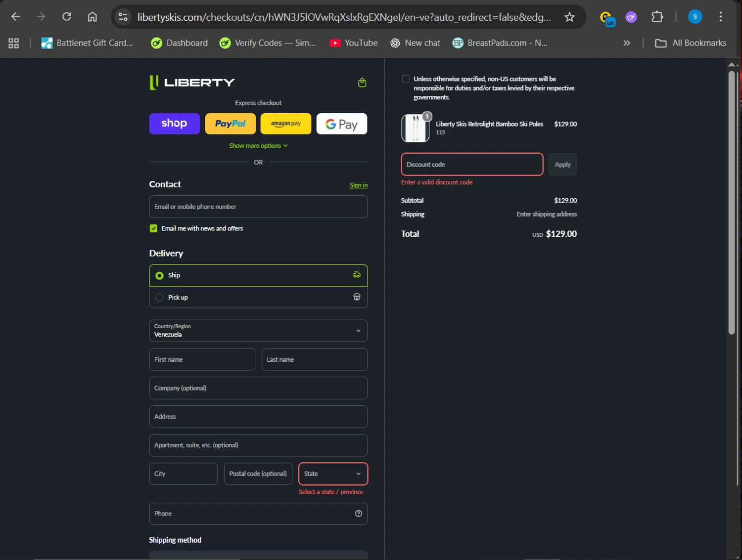Click the Apply discount button
Image resolution: width=742 pixels, height=560 pixels.
(x=562, y=164)
